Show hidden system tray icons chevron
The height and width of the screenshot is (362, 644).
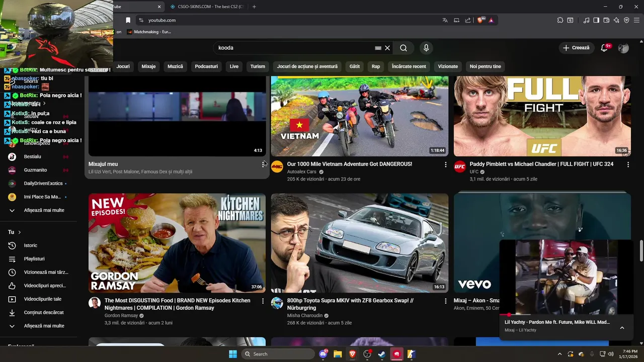click(559, 354)
